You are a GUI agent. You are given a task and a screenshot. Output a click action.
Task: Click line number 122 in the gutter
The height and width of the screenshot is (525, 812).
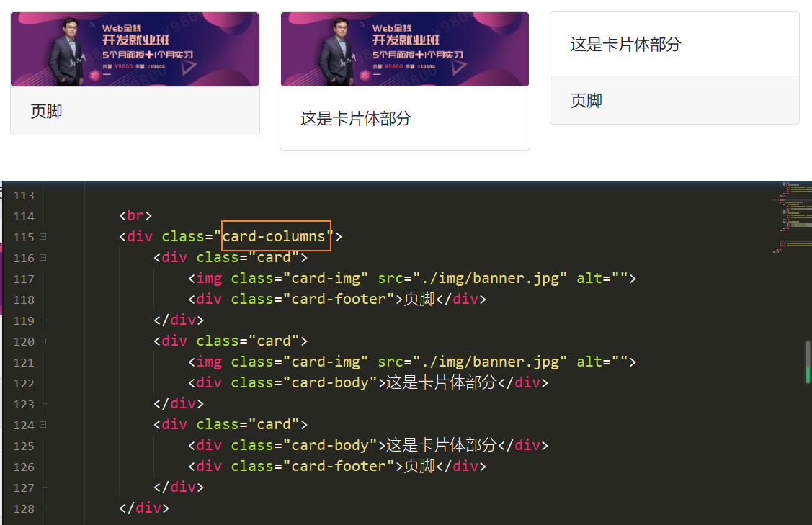pyautogui.click(x=24, y=384)
